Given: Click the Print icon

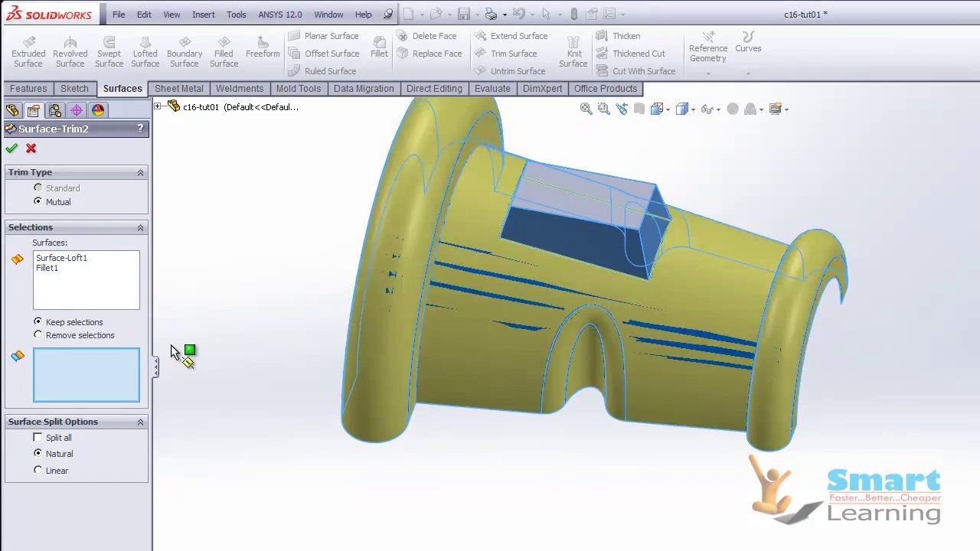Looking at the screenshot, I should click(491, 14).
